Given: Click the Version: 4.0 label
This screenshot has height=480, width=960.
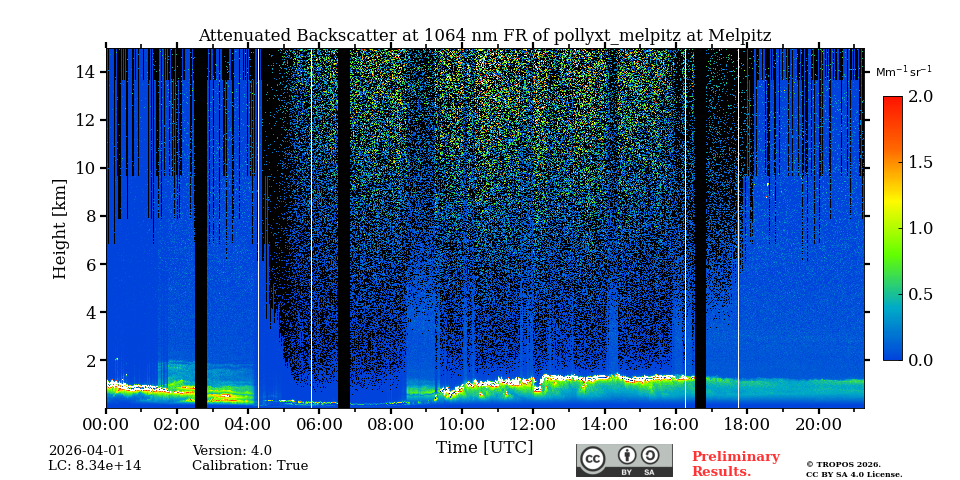Looking at the screenshot, I should coord(232,451).
